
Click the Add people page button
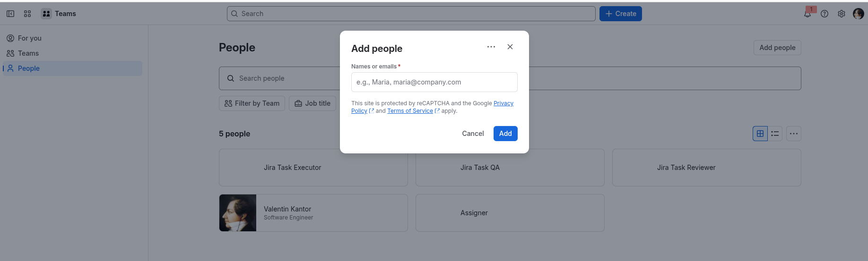pos(777,48)
